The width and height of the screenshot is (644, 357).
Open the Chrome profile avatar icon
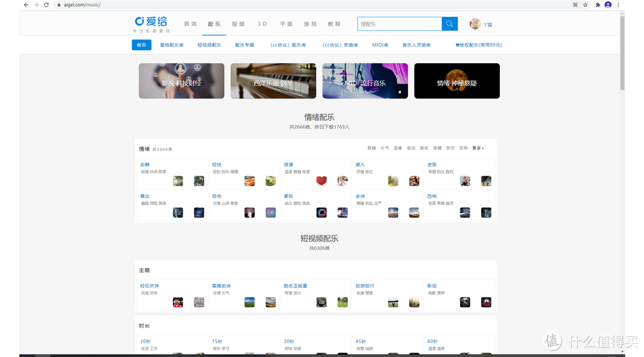point(608,5)
